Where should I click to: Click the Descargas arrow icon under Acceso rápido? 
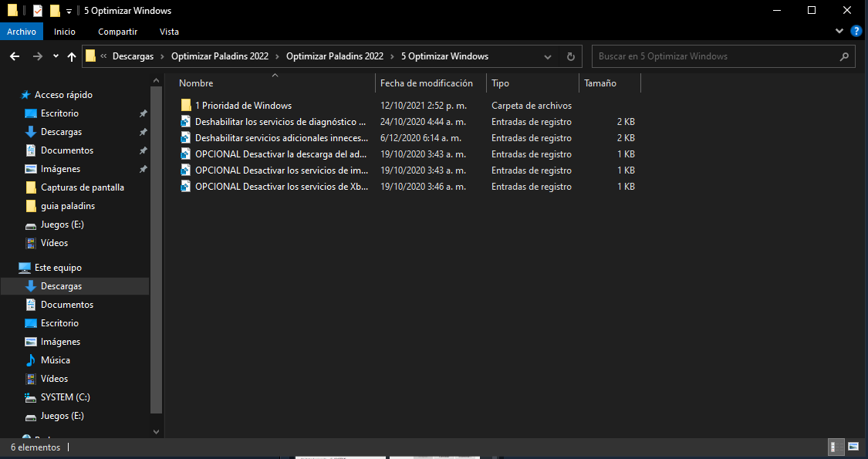tap(31, 132)
